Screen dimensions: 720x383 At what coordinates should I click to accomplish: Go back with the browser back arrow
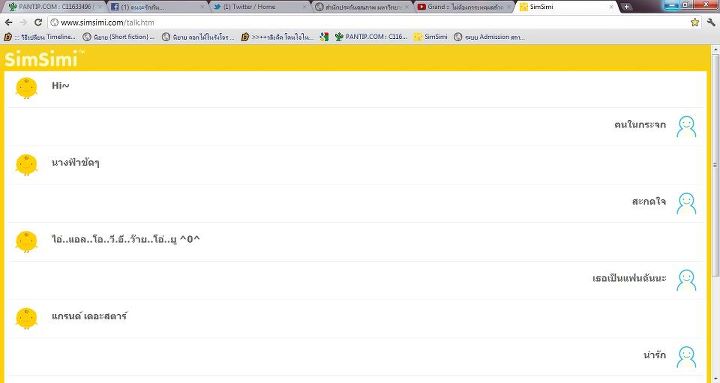9,22
